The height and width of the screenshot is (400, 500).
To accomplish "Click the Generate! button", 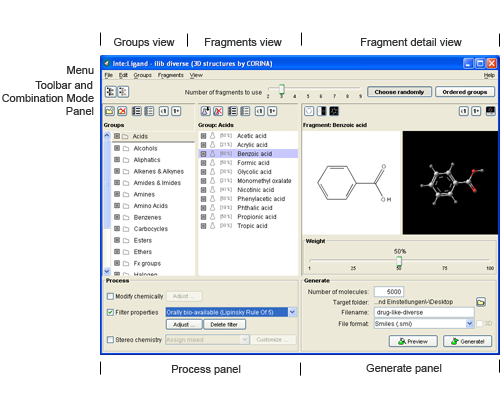I will tap(467, 341).
